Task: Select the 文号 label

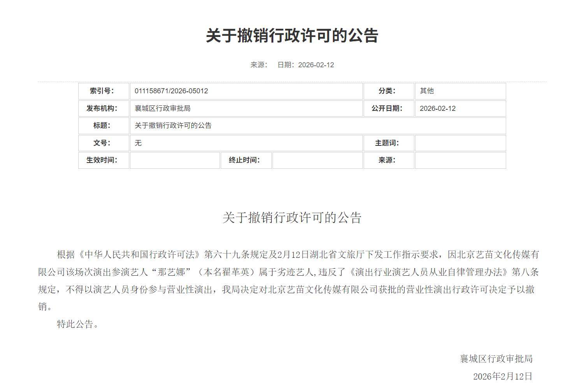Action: coord(102,143)
